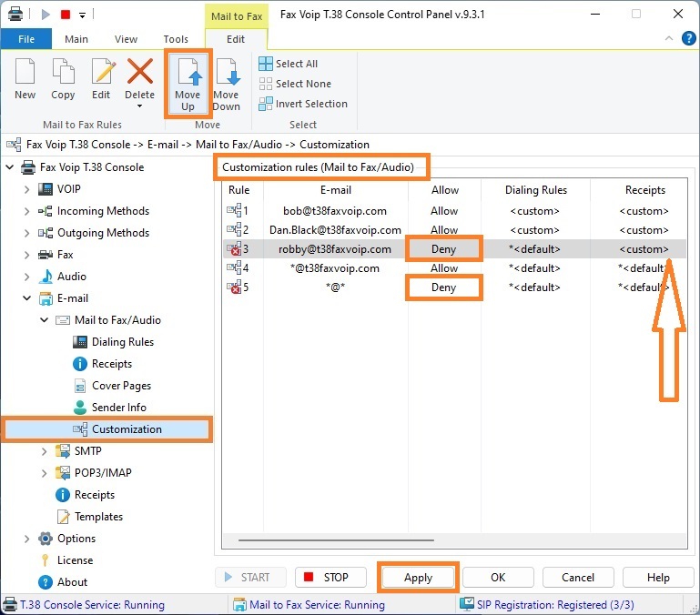Open the blue help question mark icon
The height and width of the screenshot is (615, 700).
(688, 39)
